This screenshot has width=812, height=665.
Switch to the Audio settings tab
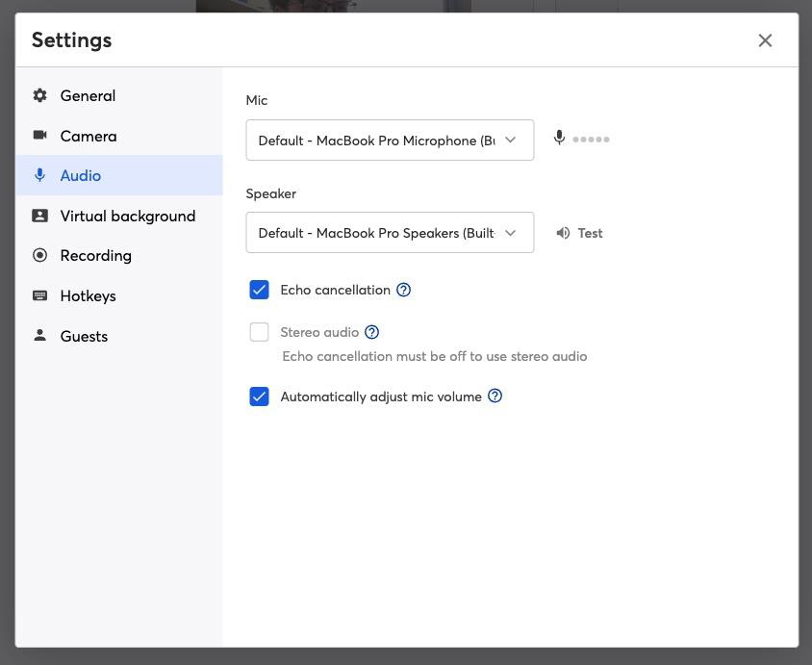[81, 176]
